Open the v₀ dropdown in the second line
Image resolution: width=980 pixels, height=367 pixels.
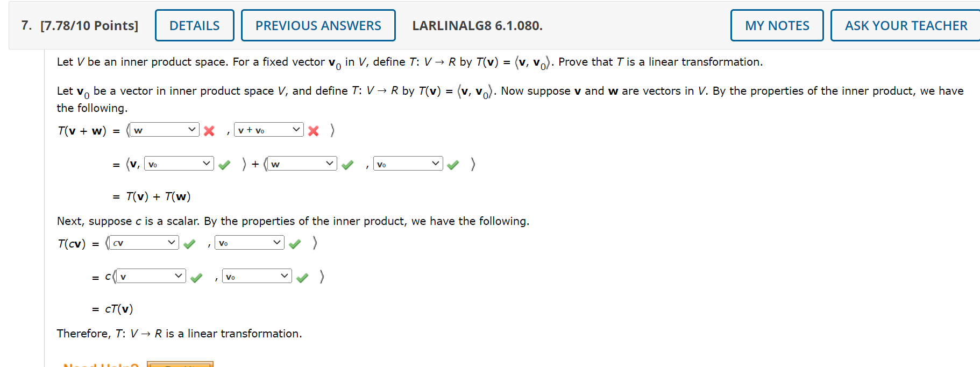coord(179,163)
